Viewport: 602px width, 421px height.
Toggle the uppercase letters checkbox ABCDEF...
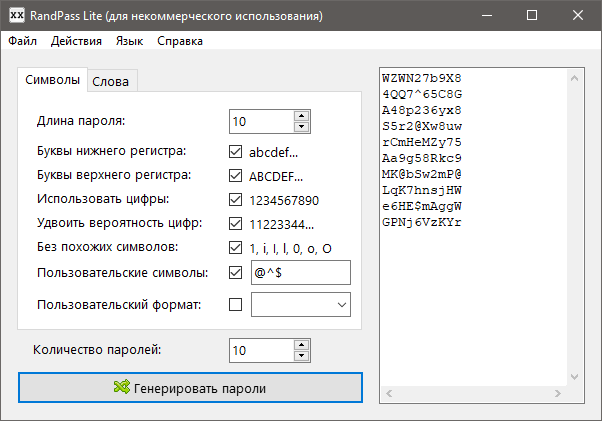pyautogui.click(x=235, y=176)
